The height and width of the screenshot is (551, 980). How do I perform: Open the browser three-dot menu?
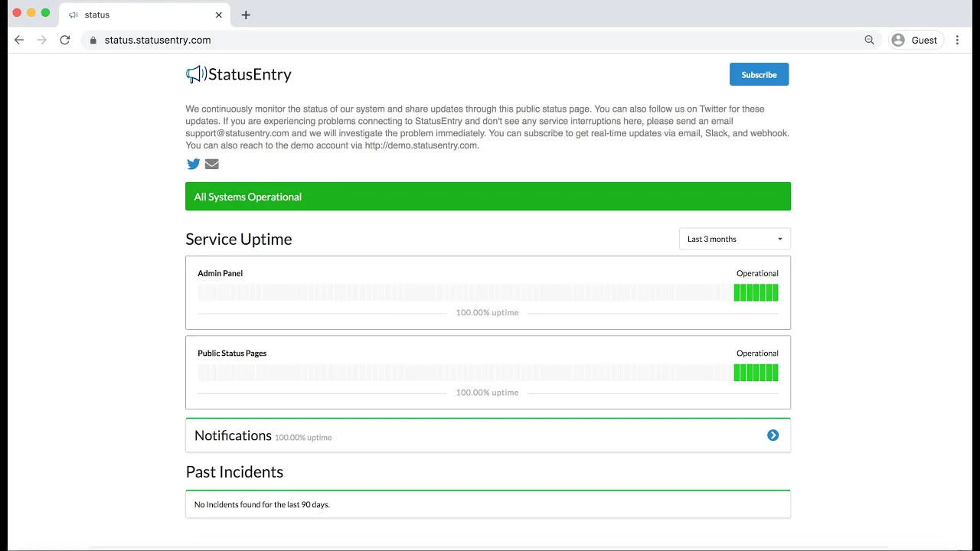point(957,40)
